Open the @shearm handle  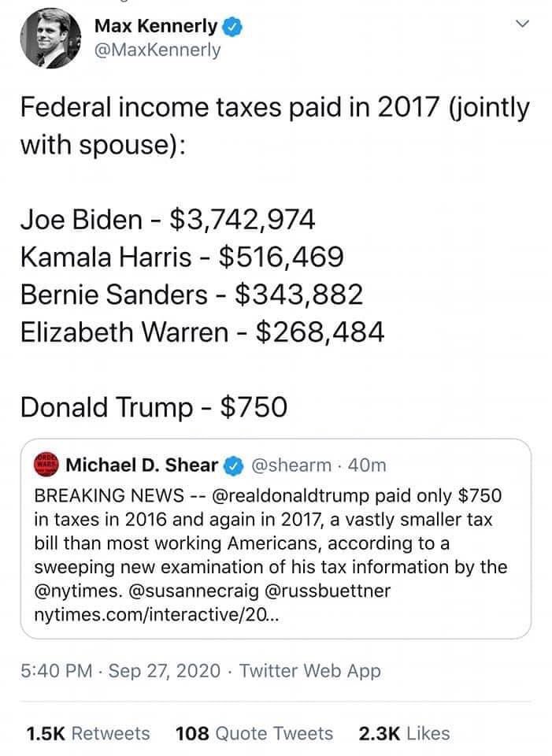pos(291,465)
